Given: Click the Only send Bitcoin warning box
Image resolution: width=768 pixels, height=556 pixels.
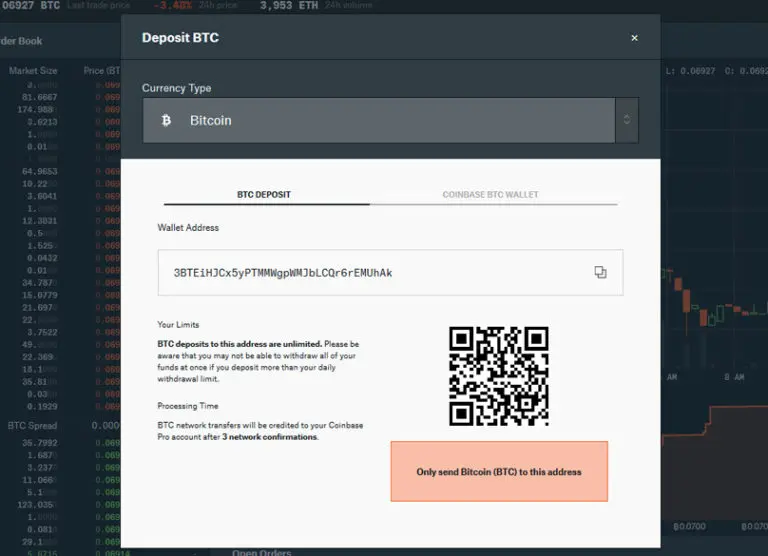Looking at the screenshot, I should pos(499,471).
